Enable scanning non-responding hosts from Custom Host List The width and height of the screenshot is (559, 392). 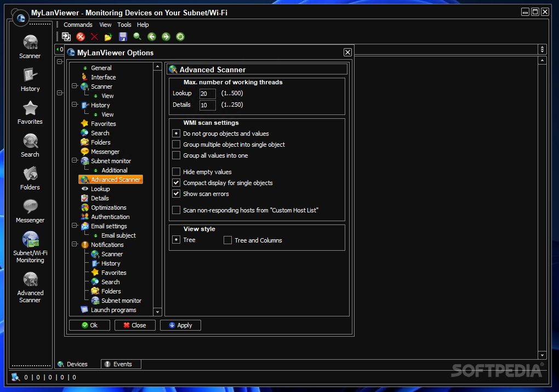coord(176,210)
